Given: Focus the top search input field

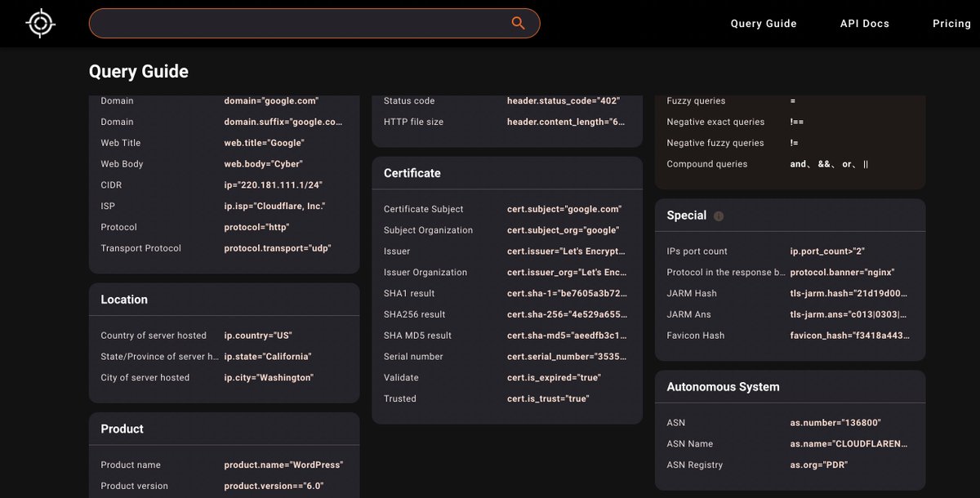Looking at the screenshot, I should point(314,23).
